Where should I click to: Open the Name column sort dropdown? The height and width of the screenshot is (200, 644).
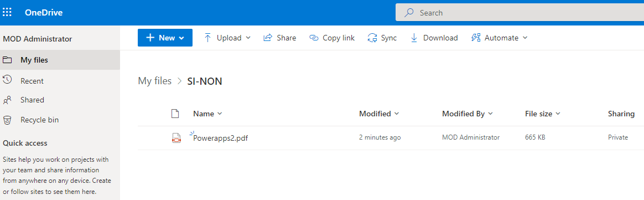tap(208, 114)
